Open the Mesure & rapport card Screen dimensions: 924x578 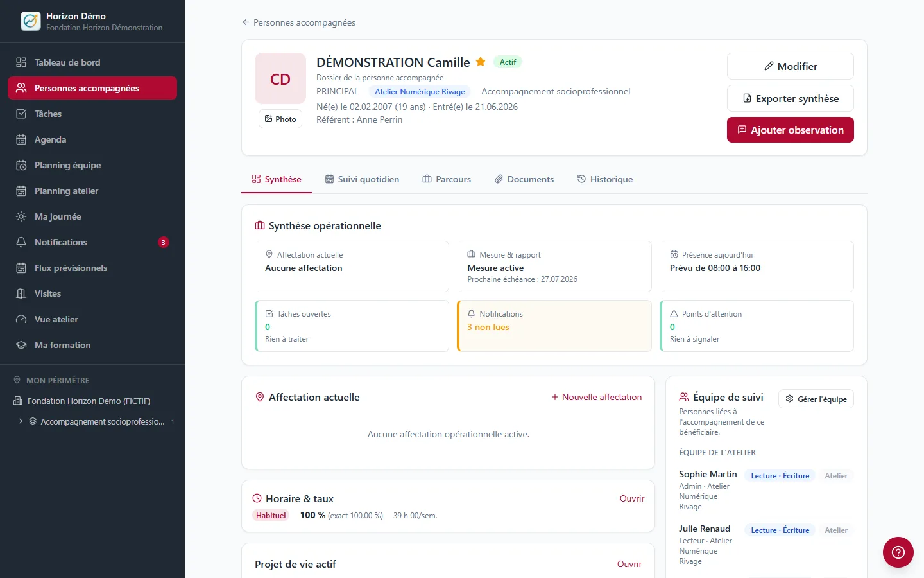tap(554, 267)
